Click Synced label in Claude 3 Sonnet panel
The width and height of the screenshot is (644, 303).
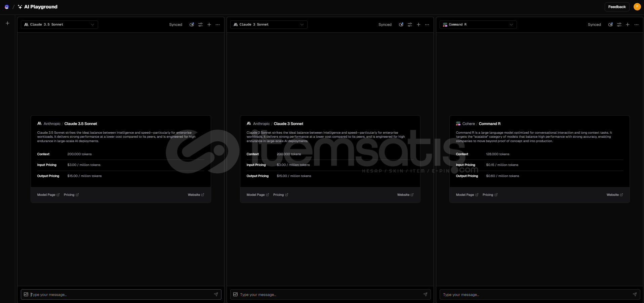(385, 25)
